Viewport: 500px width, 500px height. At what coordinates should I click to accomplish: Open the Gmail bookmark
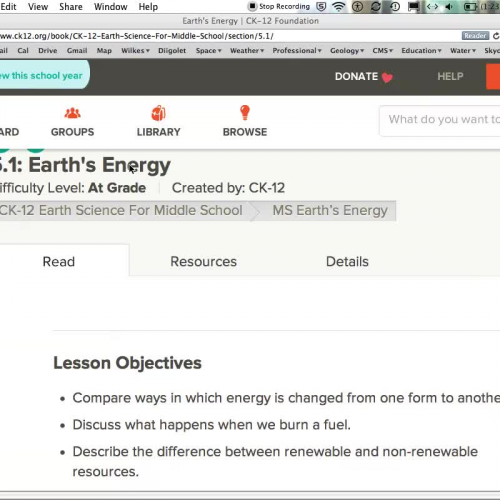pyautogui.click(x=77, y=51)
